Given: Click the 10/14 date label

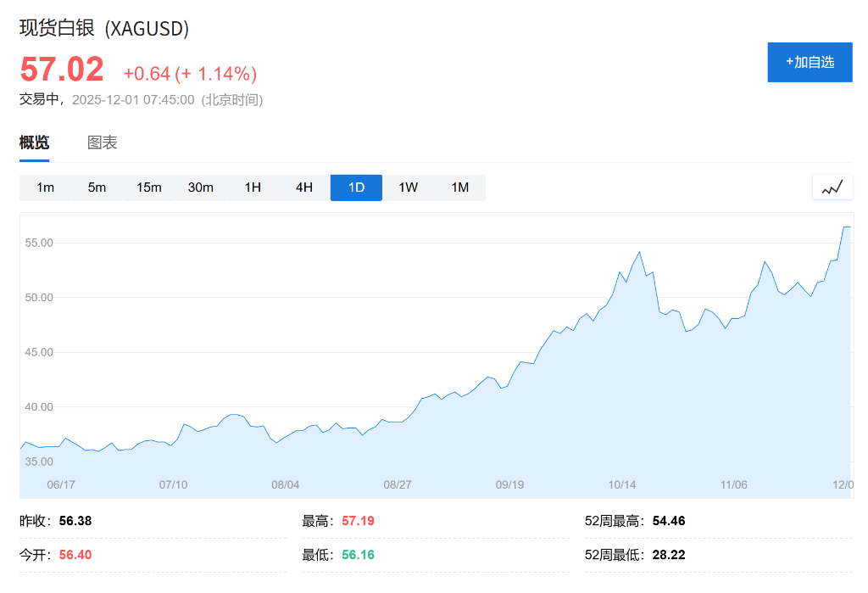Looking at the screenshot, I should pyautogui.click(x=623, y=484).
